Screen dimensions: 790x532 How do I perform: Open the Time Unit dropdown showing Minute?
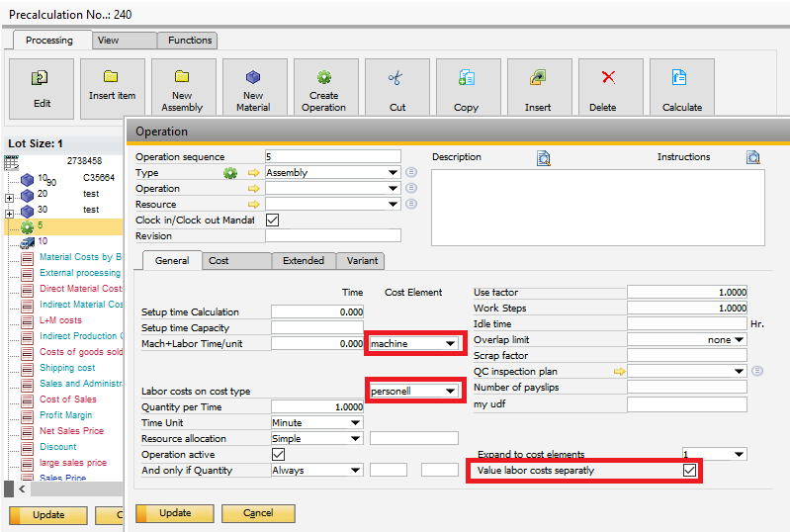point(356,423)
